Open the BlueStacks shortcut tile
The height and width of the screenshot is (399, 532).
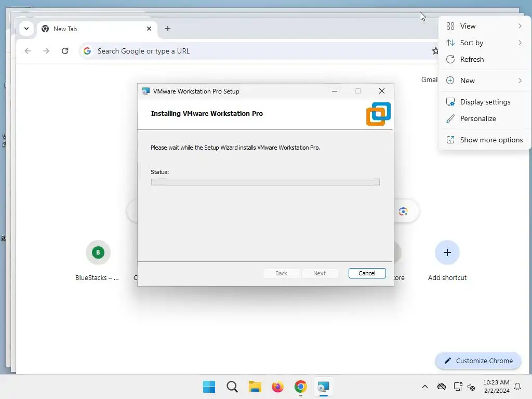(98, 261)
